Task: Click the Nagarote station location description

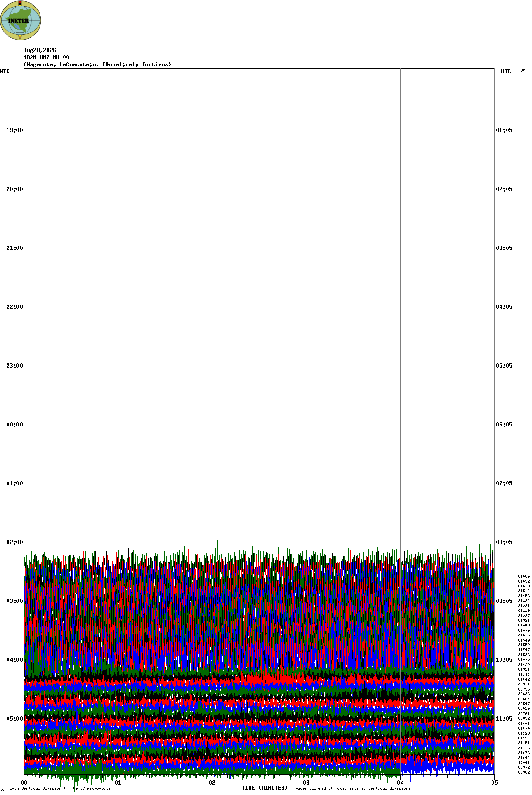Action: point(97,64)
